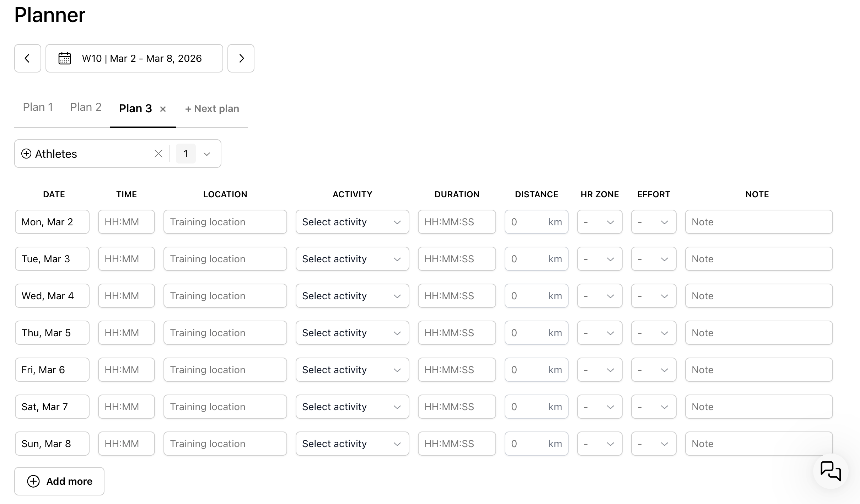Close Plan 3 tab with the x

[163, 109]
